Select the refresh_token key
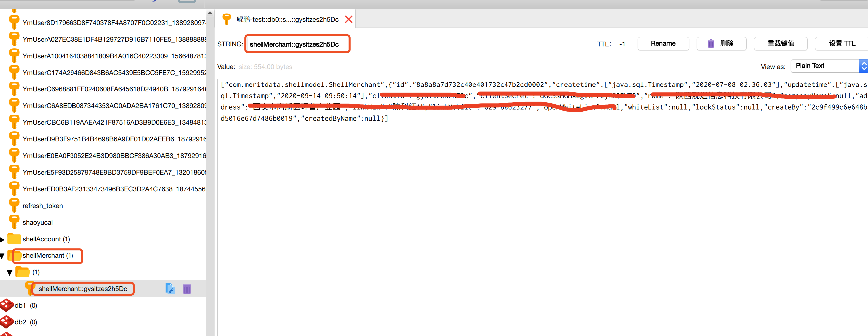Viewport: 868px width, 336px height. click(x=43, y=206)
